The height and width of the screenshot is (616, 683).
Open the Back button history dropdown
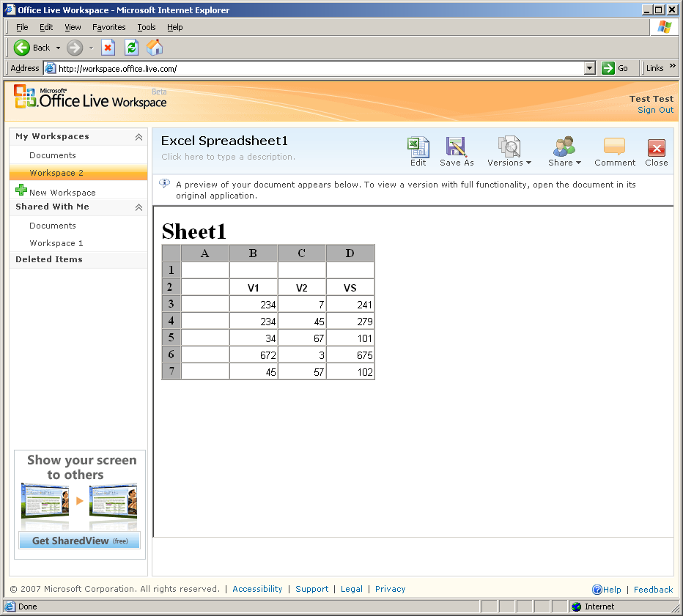[58, 48]
